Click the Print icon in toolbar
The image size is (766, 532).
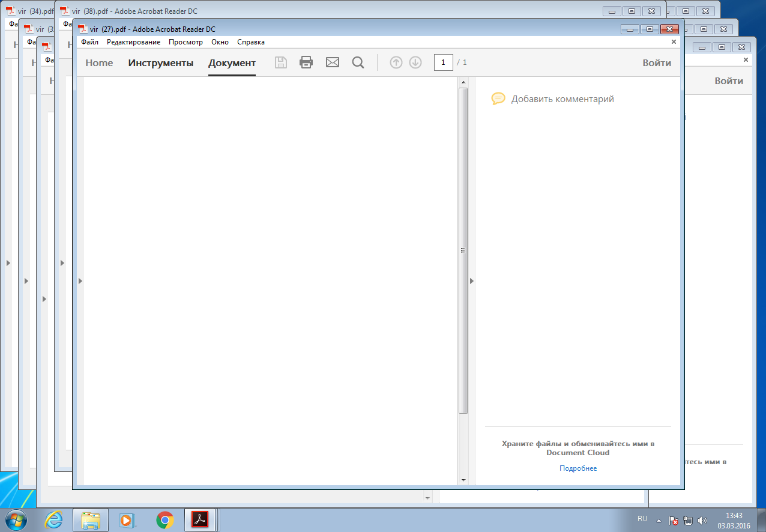click(306, 62)
